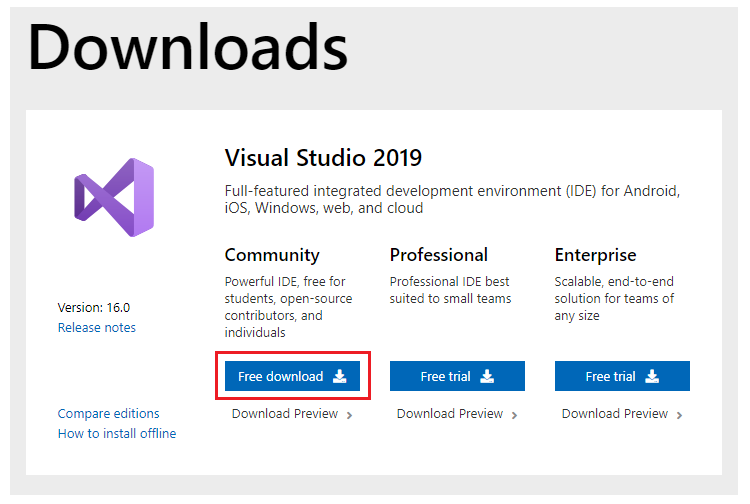The height and width of the screenshot is (504, 750).
Task: Open How to install offline link
Action: point(117,434)
